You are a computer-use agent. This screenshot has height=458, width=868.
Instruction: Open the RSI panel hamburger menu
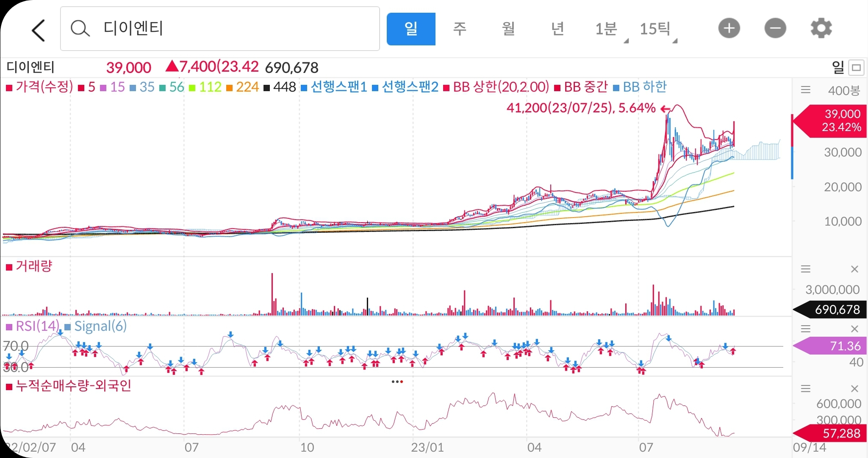(805, 329)
